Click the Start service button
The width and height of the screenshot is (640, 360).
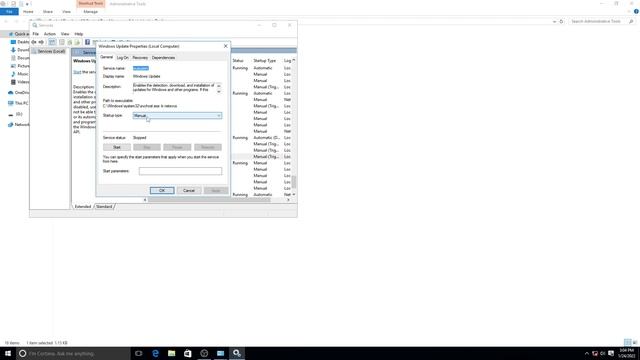pyautogui.click(x=117, y=147)
